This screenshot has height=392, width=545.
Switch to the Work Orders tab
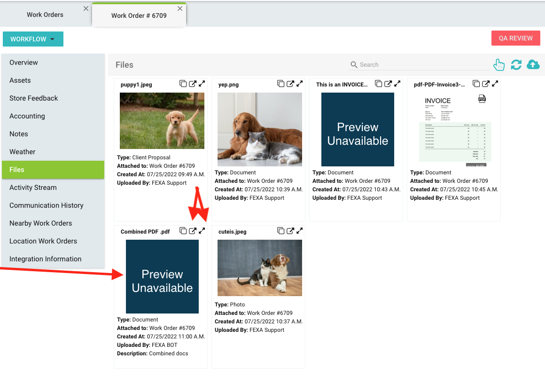pyautogui.click(x=45, y=15)
